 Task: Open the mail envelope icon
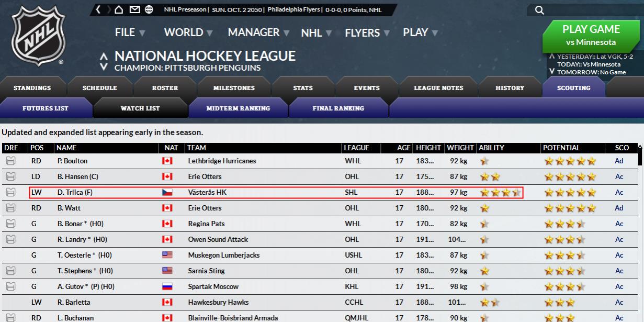click(134, 10)
